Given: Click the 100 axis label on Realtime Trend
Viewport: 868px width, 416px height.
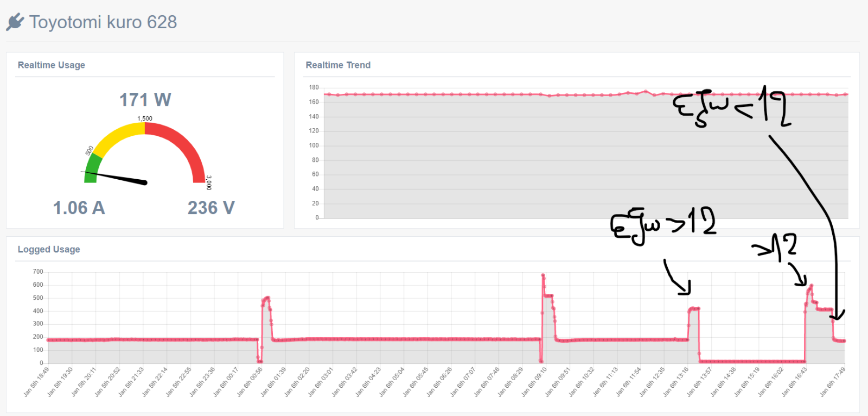Looking at the screenshot, I should 314,146.
